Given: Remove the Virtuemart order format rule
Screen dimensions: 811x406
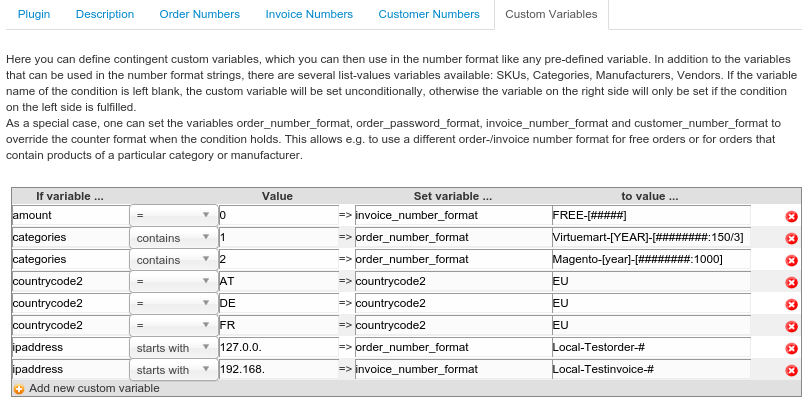Looking at the screenshot, I should point(791,238).
